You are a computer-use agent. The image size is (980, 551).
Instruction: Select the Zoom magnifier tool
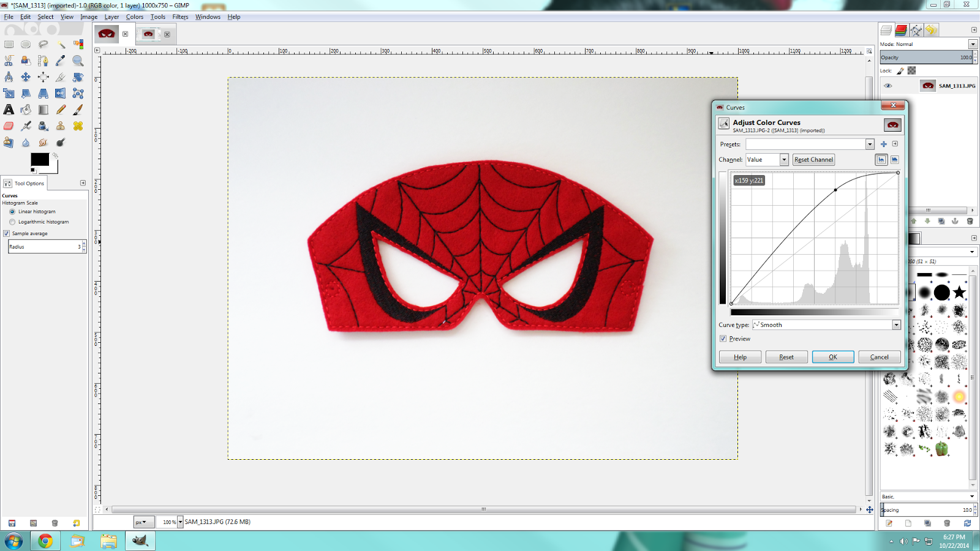click(78, 61)
